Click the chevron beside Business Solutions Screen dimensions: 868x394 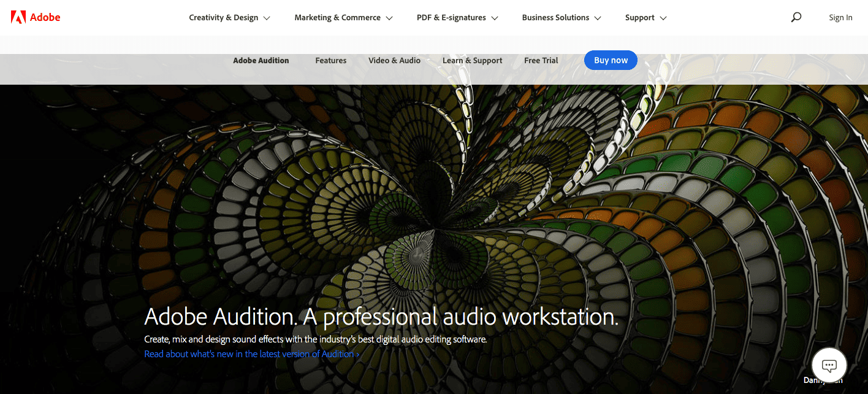click(x=598, y=18)
